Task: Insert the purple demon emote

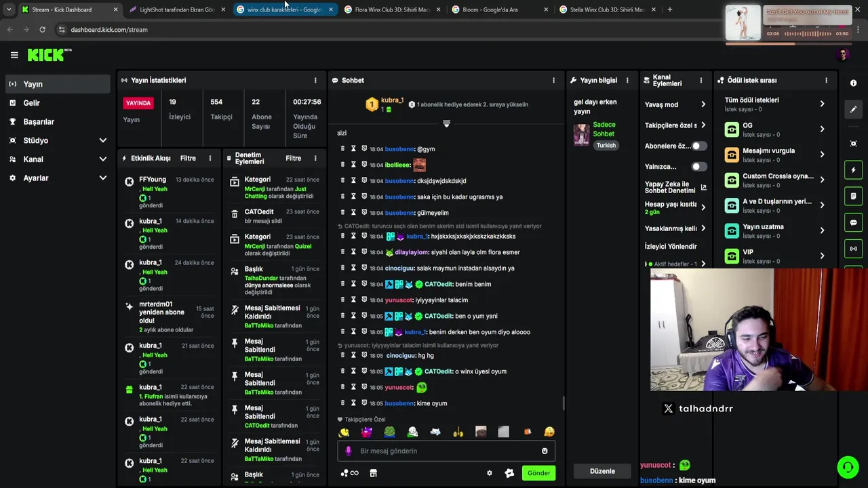Action: point(367,432)
